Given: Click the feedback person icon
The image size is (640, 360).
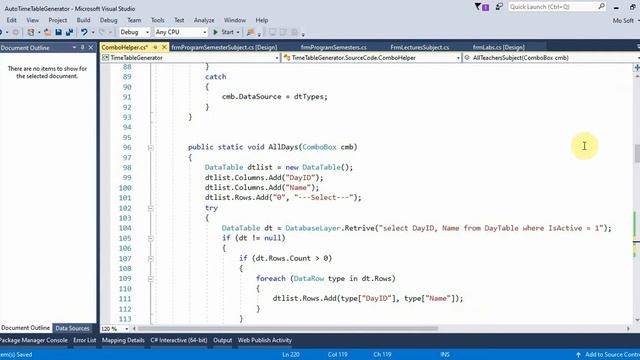Looking at the screenshot, I should coord(499,7).
